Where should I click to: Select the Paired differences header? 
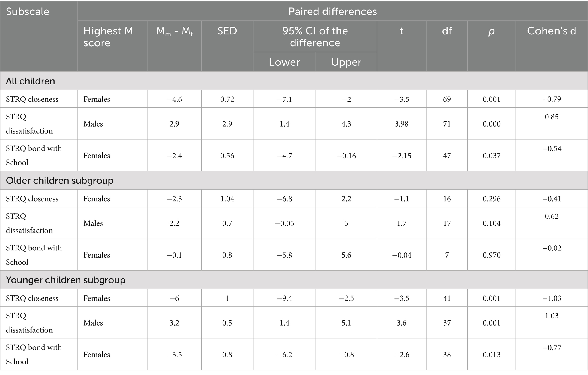tap(332, 12)
